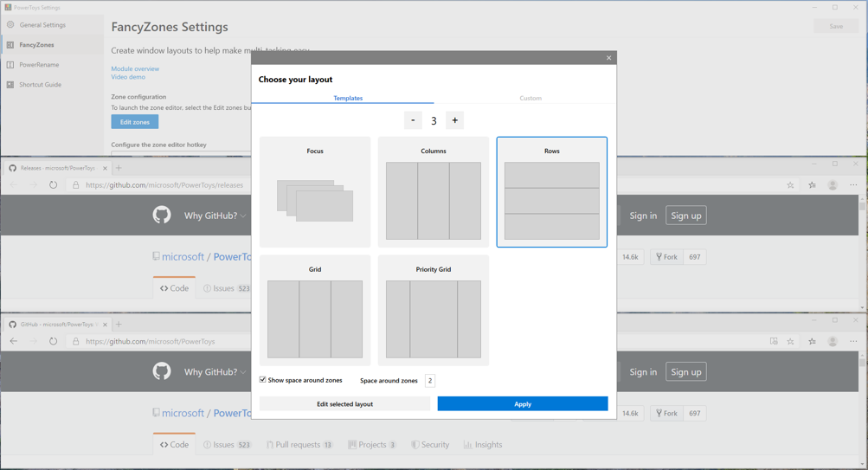Screen dimensions: 868x470
Task: Choose the Columns layout template
Action: click(433, 192)
